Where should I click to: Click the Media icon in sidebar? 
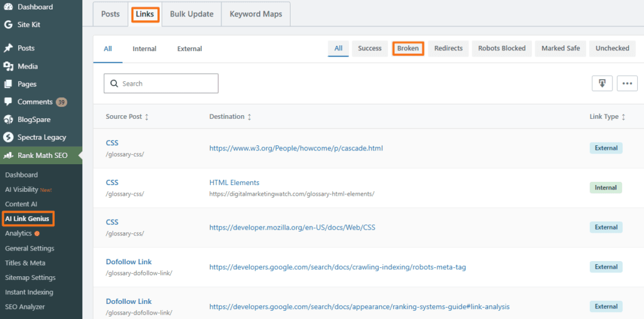(x=8, y=66)
